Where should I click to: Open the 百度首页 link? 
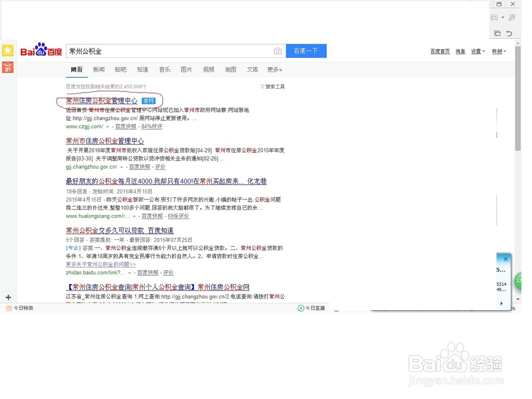440,51
